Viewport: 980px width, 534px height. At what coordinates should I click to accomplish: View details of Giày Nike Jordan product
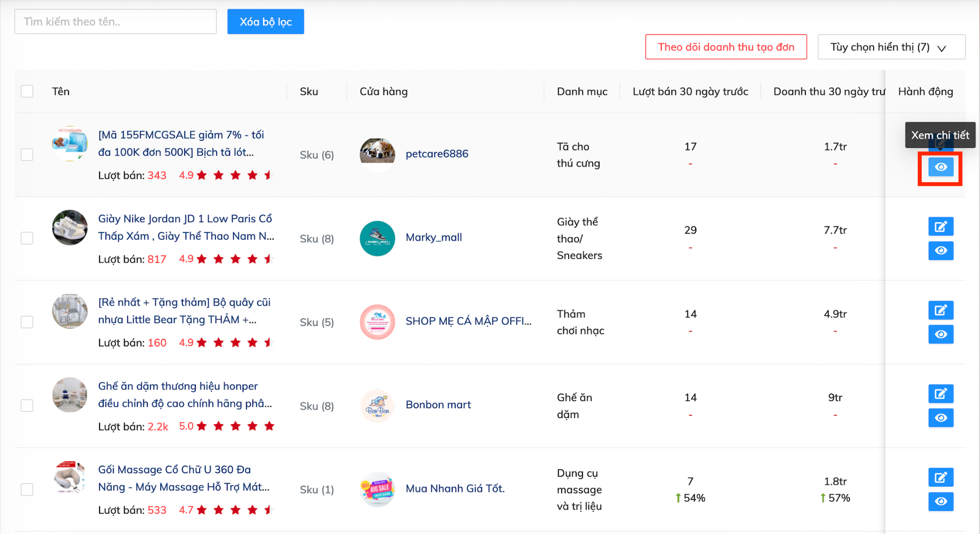click(x=940, y=251)
